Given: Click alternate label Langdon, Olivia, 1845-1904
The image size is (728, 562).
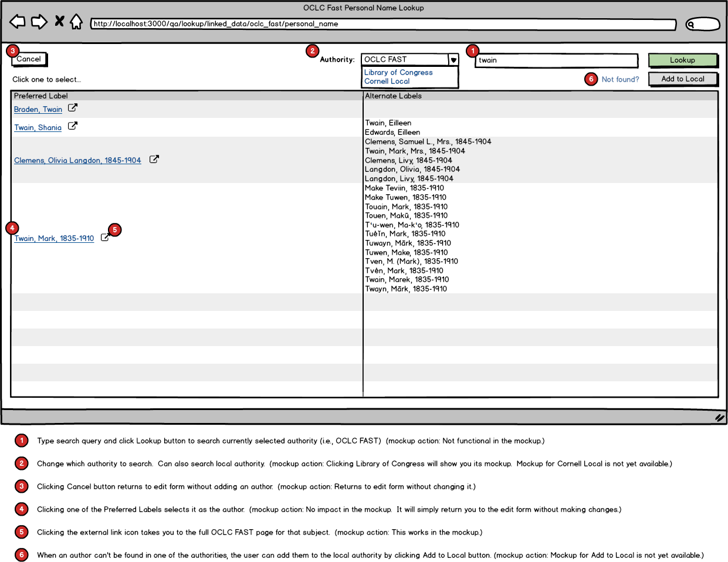Looking at the screenshot, I should [412, 170].
